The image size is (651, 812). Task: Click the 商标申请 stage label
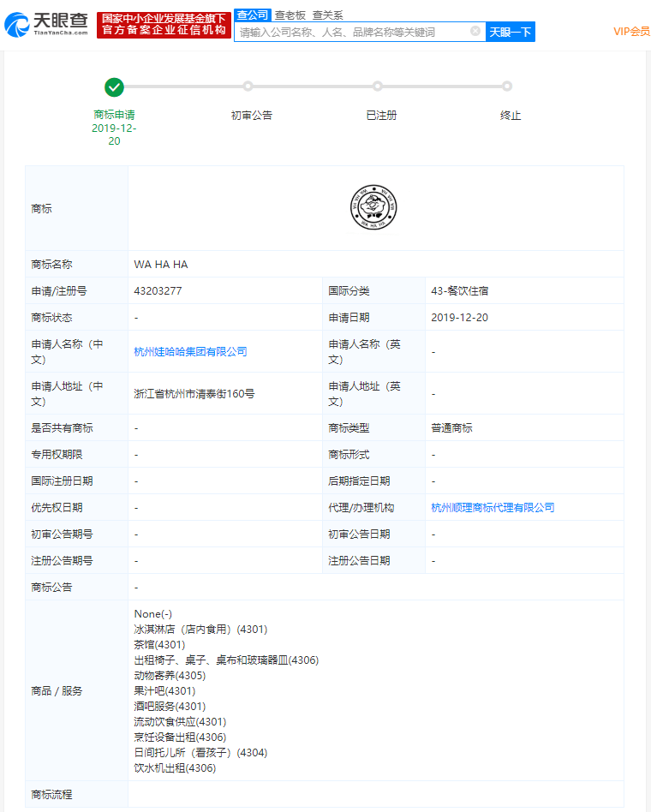[x=114, y=115]
